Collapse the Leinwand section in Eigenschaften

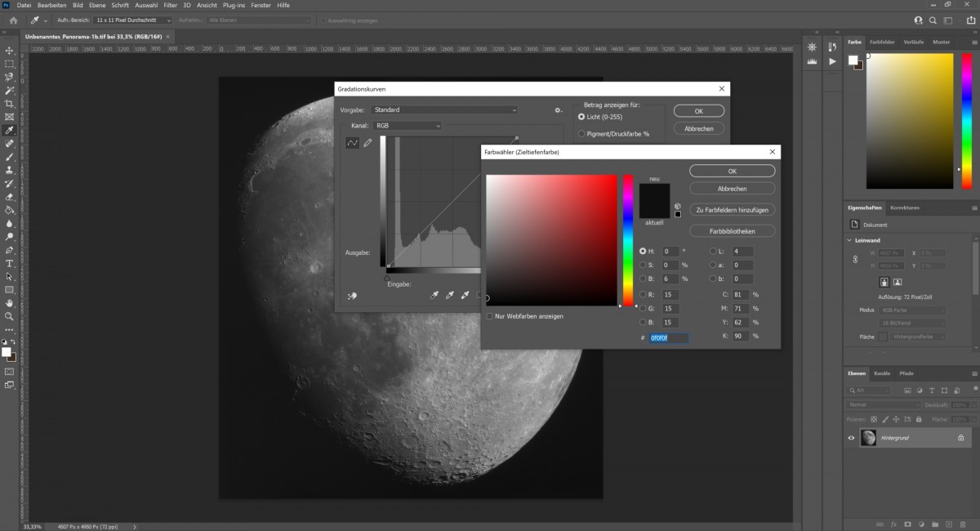[848, 240]
